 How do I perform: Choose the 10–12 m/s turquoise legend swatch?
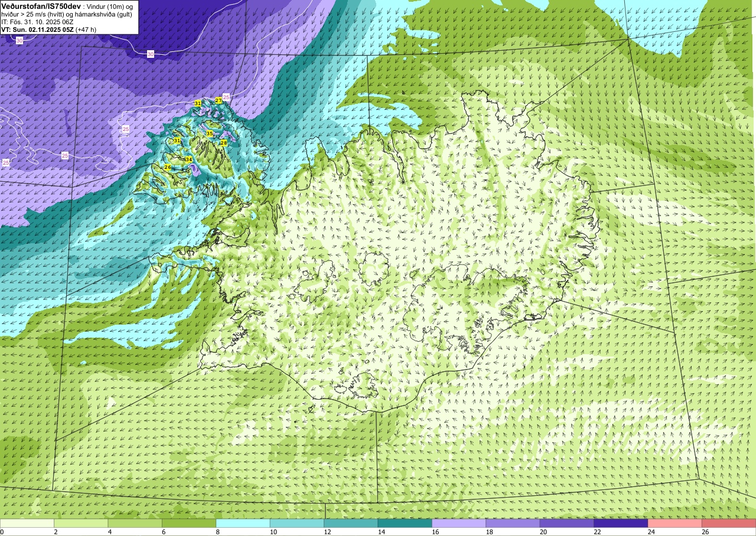297,523
